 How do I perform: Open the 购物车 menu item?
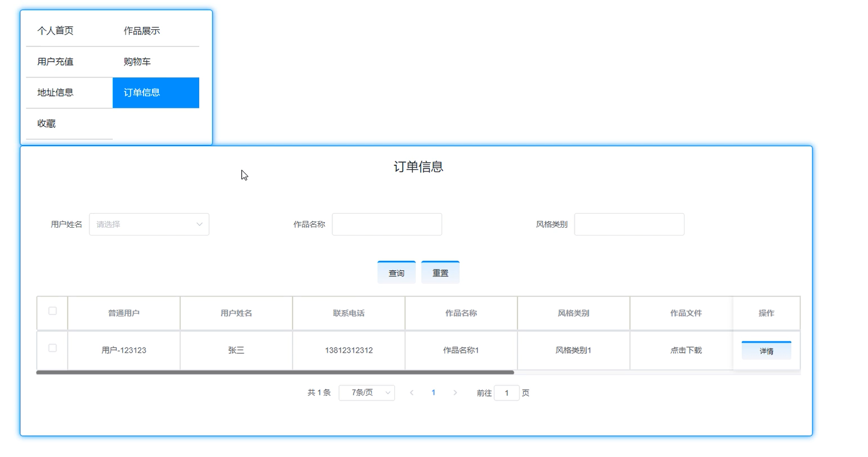pos(155,62)
